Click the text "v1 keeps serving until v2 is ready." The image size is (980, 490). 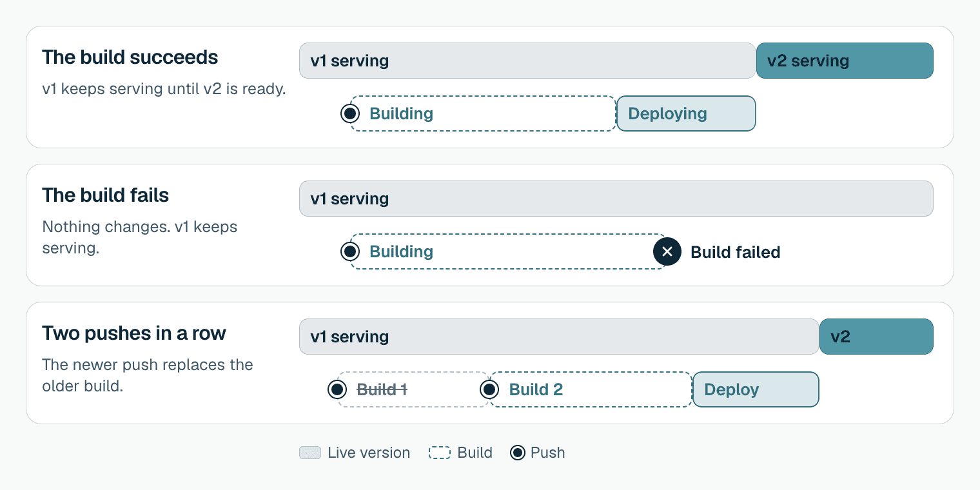(x=164, y=89)
